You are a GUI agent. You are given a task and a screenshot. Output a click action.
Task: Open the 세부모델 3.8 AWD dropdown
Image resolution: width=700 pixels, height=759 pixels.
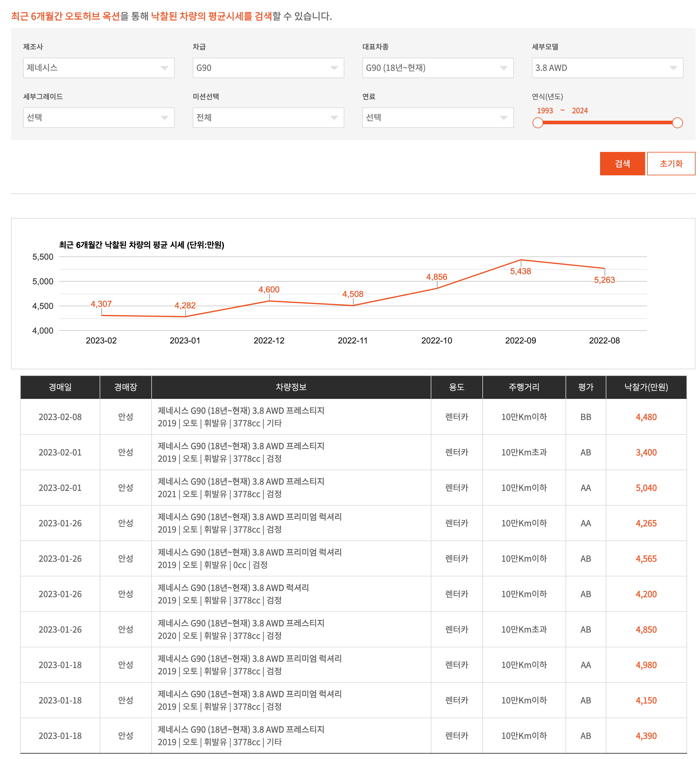tap(607, 68)
